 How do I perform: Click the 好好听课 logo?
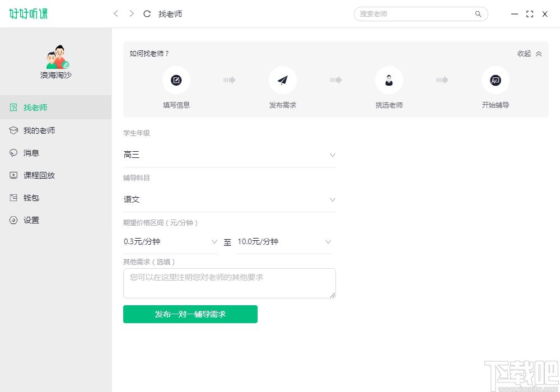click(x=28, y=13)
